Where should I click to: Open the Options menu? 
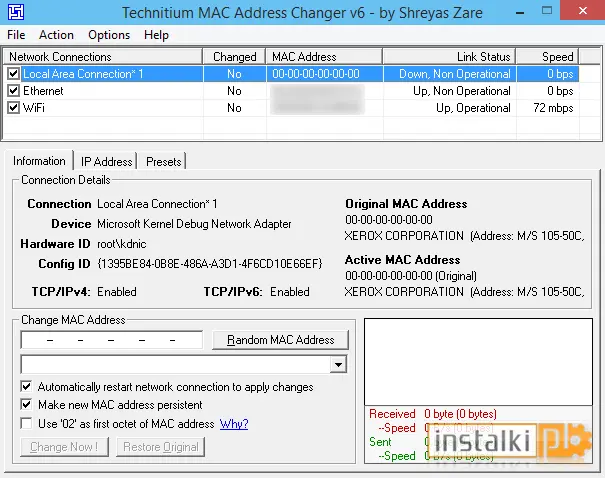coord(109,35)
